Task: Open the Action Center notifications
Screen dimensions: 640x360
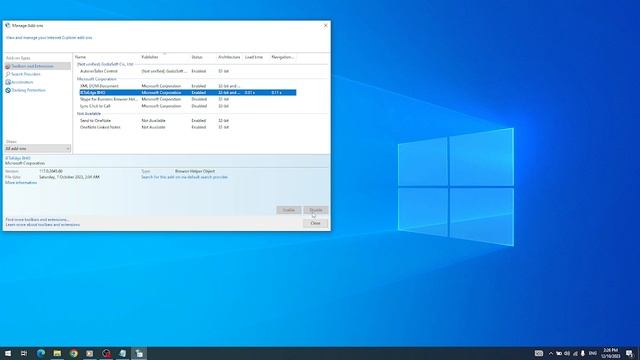Action: (630, 353)
